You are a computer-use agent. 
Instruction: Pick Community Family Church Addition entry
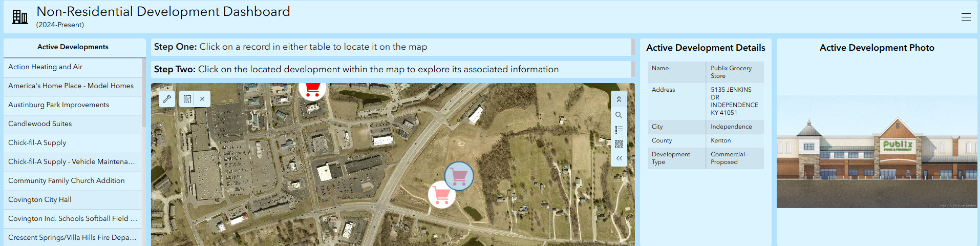tap(67, 180)
